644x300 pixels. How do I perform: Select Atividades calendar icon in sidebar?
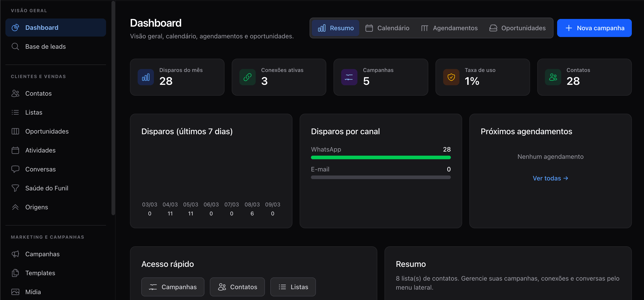(15, 150)
